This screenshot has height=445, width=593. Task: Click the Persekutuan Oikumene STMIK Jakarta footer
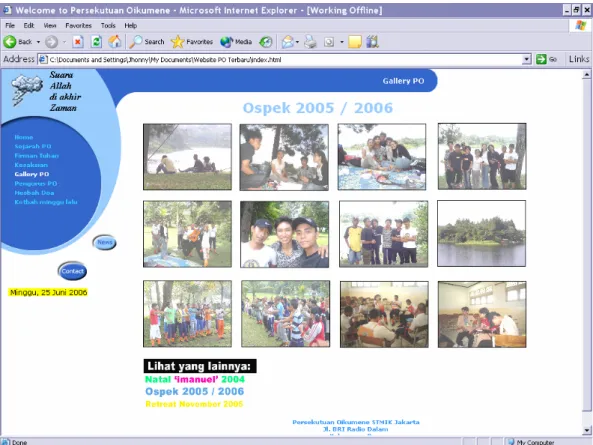tap(356, 422)
